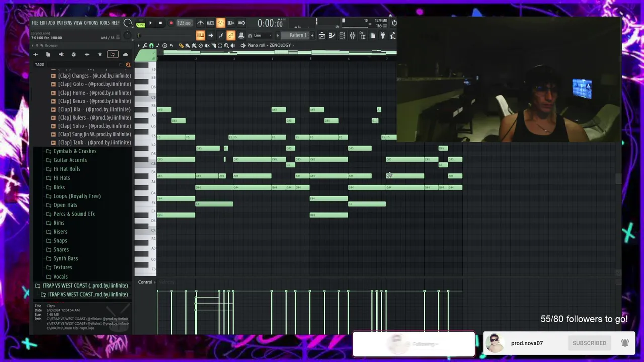Click the browser search magnifier icon

[128, 65]
